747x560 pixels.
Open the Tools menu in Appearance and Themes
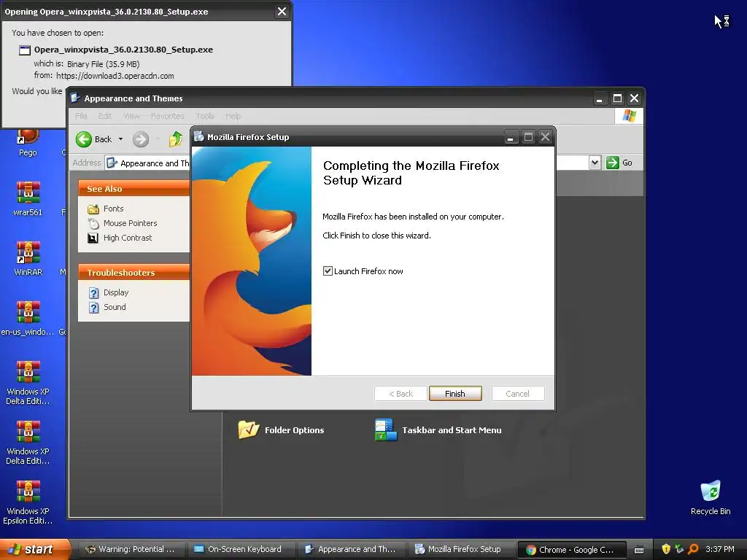pyautogui.click(x=205, y=116)
